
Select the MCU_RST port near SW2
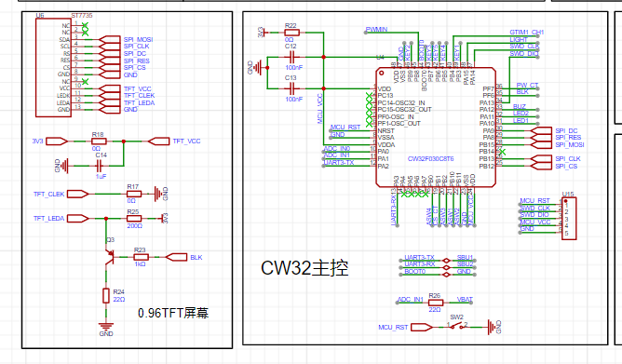[x=422, y=327]
